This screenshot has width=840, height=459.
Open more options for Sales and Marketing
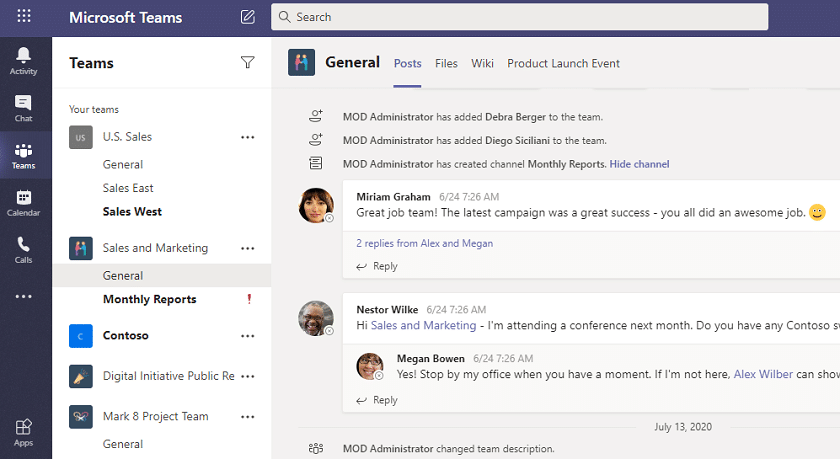pos(248,249)
